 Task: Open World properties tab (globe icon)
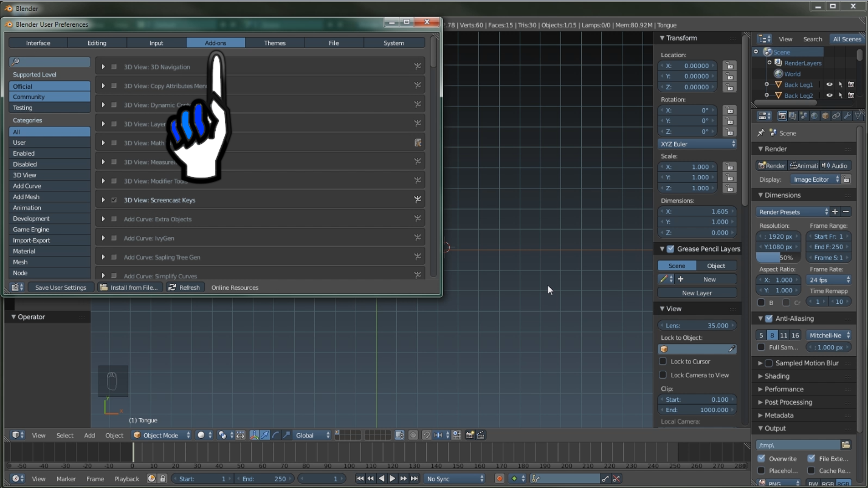click(x=814, y=115)
